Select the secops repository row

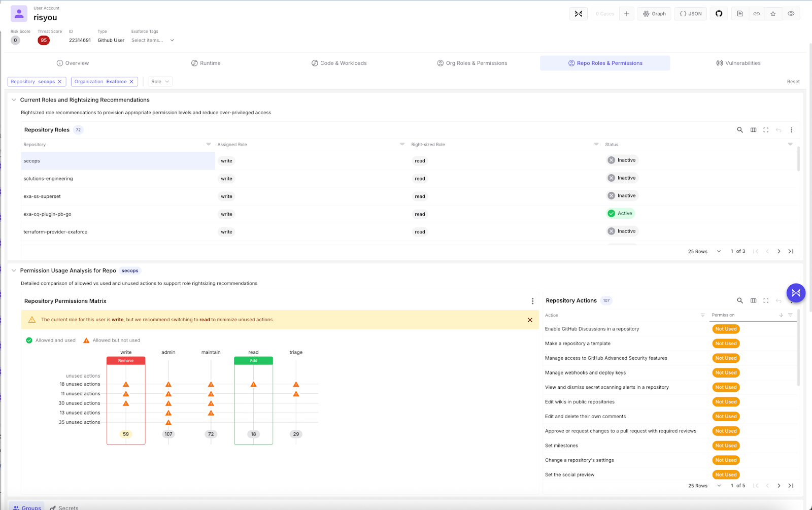[409, 161]
